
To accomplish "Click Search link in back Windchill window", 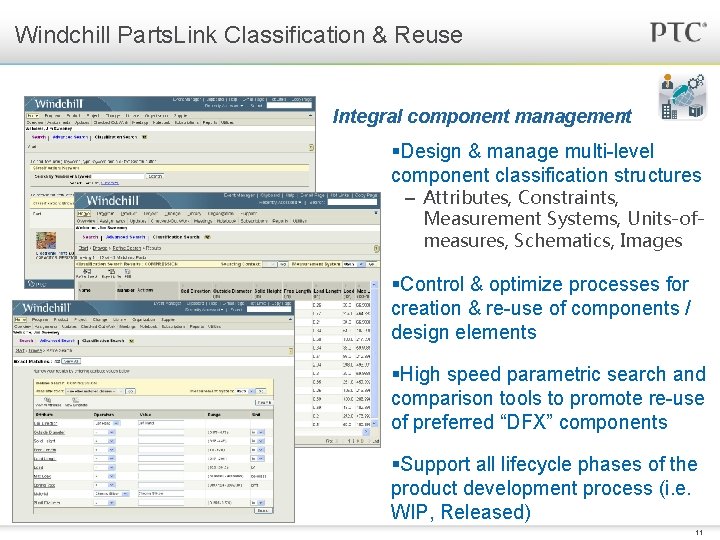I will 39,137.
